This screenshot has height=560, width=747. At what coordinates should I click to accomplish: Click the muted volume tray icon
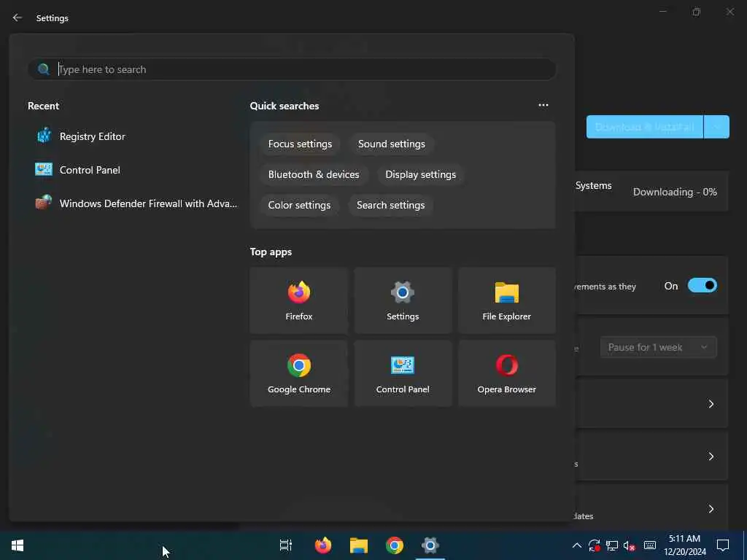click(x=630, y=545)
